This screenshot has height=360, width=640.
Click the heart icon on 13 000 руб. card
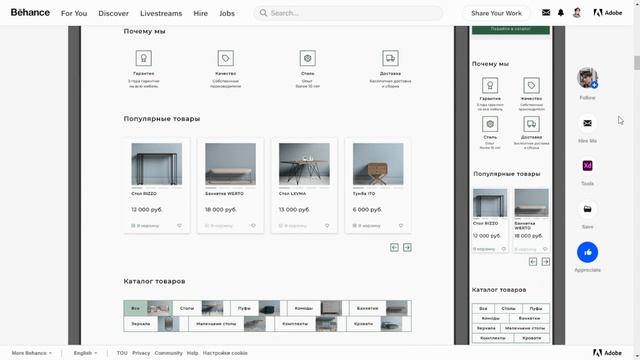pyautogui.click(x=327, y=225)
